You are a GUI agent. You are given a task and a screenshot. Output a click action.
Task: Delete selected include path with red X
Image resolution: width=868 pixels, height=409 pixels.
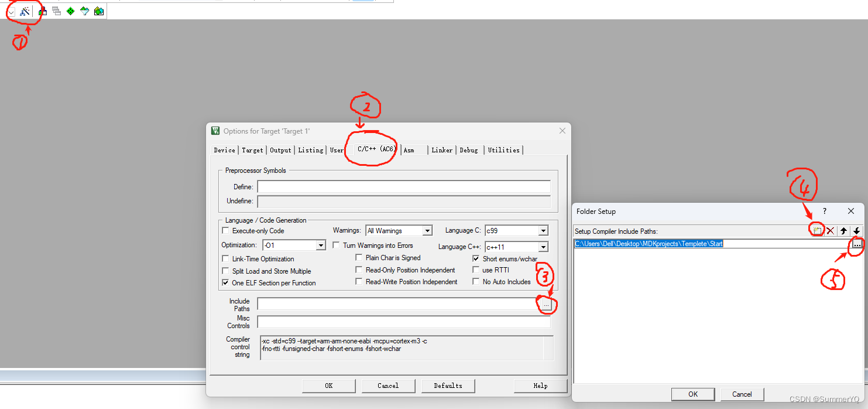(831, 231)
